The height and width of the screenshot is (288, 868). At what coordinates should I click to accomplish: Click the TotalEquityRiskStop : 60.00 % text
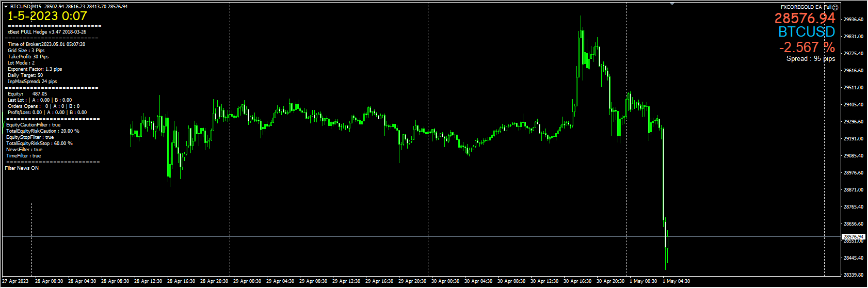(x=40, y=143)
